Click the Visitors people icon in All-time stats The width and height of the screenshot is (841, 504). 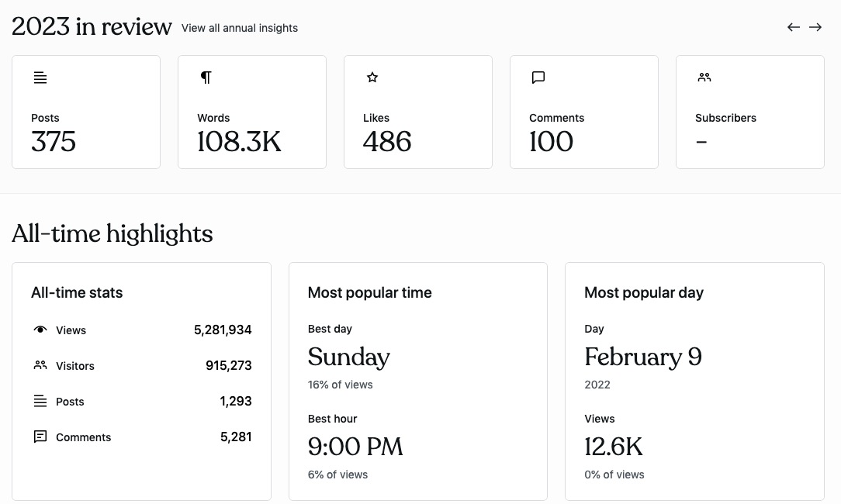point(40,365)
